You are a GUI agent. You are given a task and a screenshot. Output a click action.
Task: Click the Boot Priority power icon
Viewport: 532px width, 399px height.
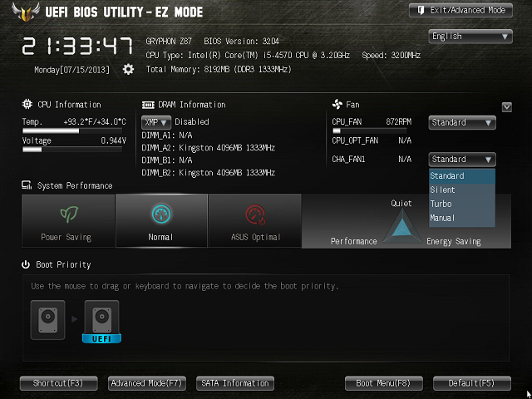[26, 264]
